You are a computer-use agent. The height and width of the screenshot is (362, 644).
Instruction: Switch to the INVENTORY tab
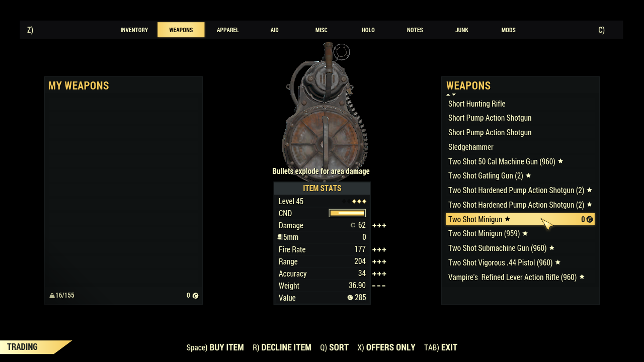[x=134, y=30]
